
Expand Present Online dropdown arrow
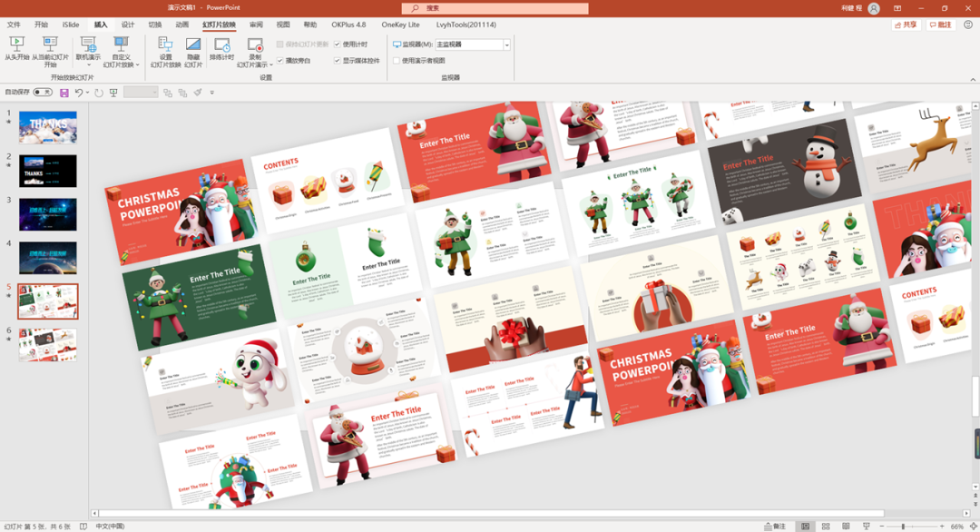tap(88, 65)
